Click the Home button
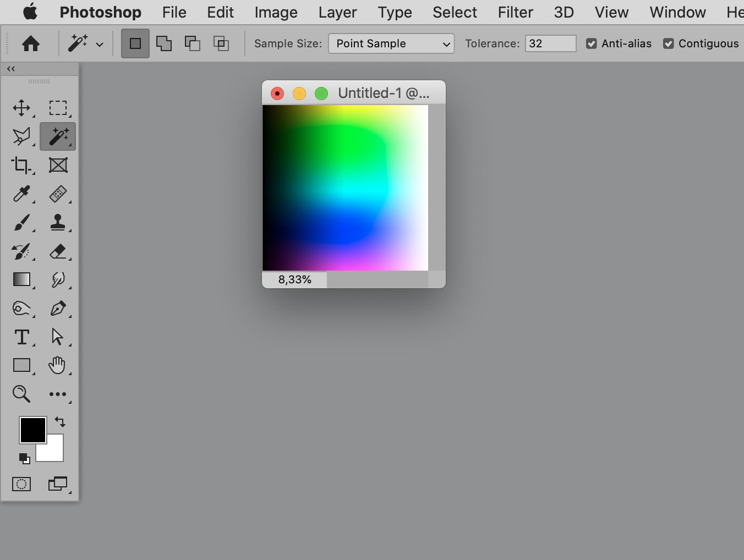Viewport: 744px width, 560px height. 31,43
